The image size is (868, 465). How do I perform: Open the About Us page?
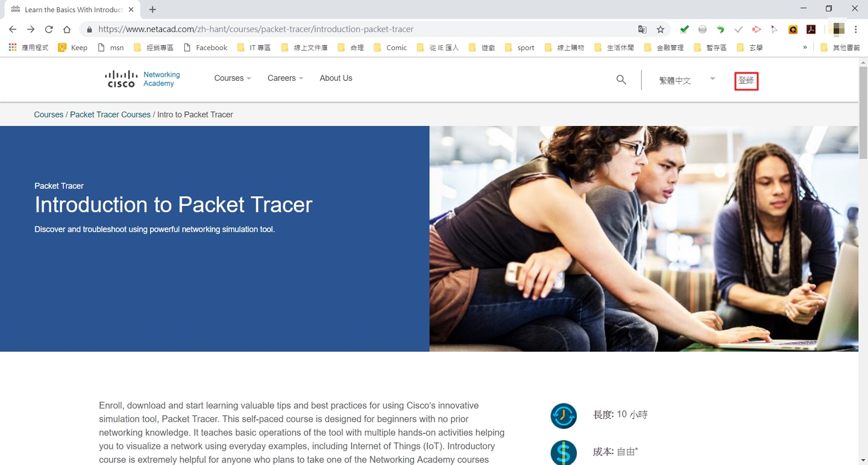(336, 78)
